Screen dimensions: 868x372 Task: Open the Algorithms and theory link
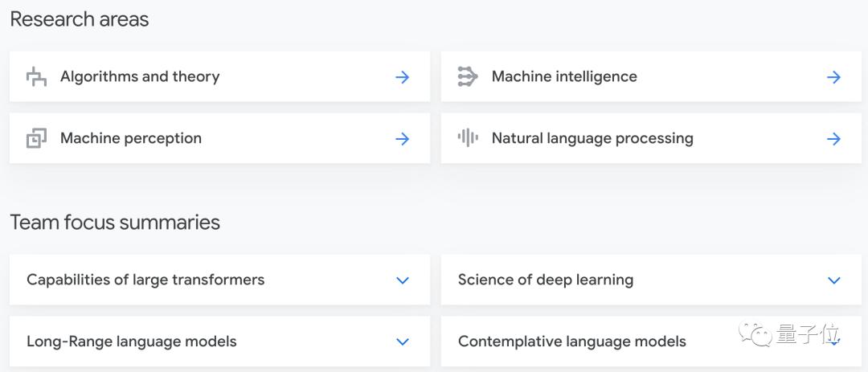[x=140, y=76]
